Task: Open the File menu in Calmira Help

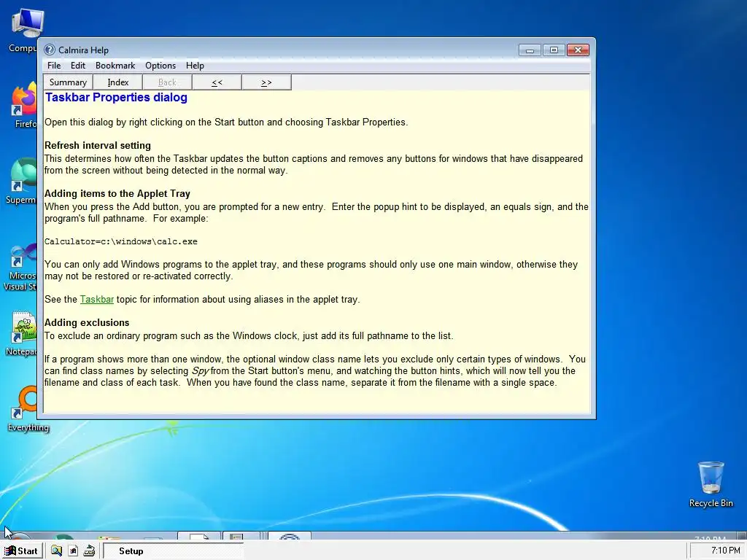Action: [x=54, y=66]
